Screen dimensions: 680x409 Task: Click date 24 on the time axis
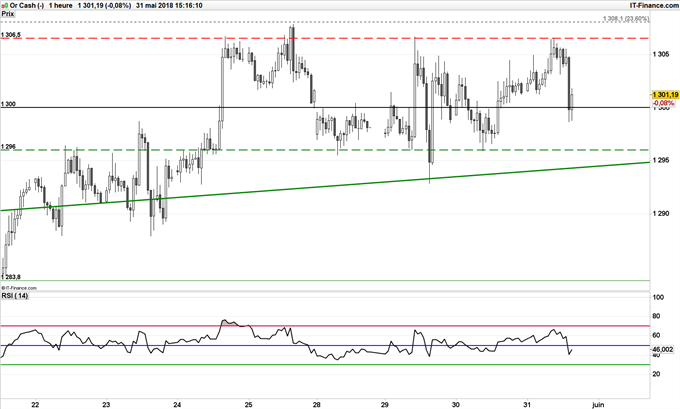[x=177, y=405]
